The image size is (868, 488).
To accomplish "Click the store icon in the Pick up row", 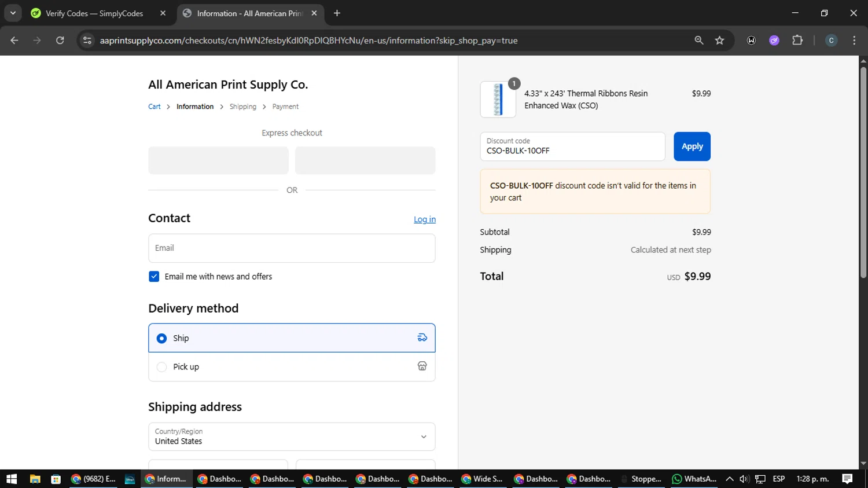I will pyautogui.click(x=422, y=366).
